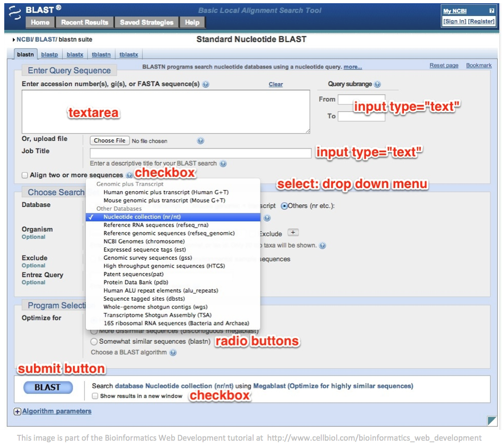Select Protein Data Bank (pdb) option
The image size is (504, 446).
(x=173, y=283)
